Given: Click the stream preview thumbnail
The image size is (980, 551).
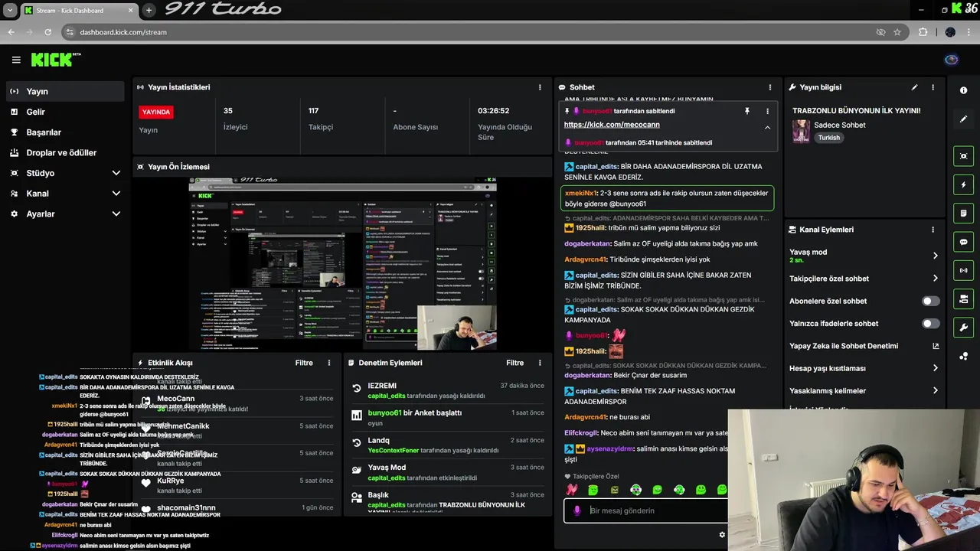Looking at the screenshot, I should (342, 263).
